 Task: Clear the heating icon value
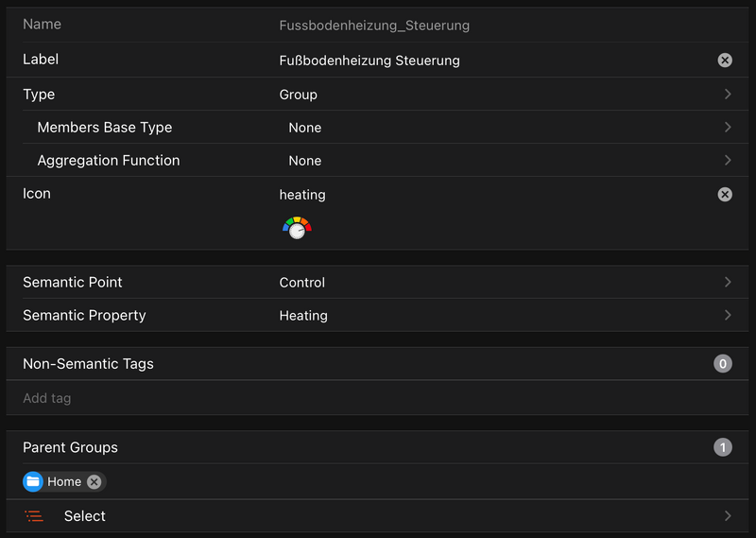(x=725, y=195)
